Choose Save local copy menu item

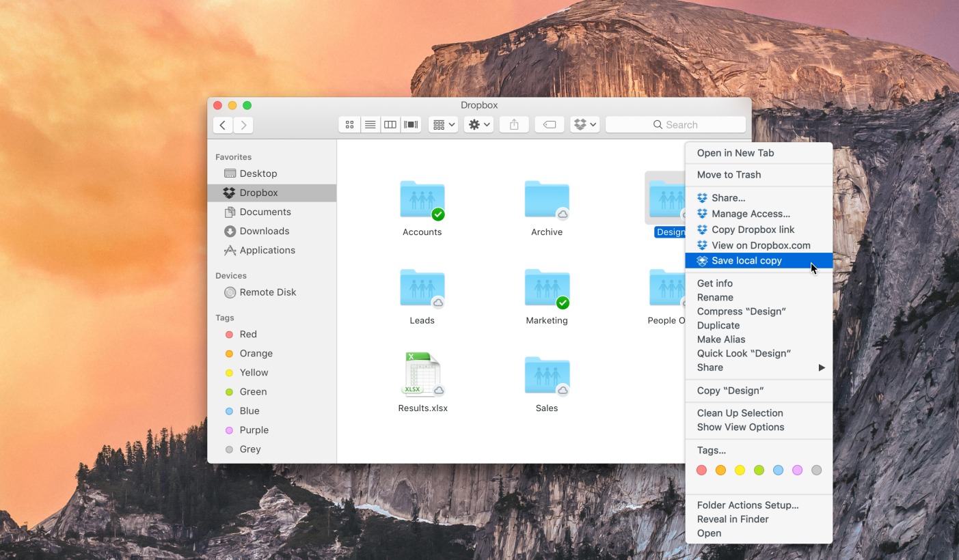(746, 261)
